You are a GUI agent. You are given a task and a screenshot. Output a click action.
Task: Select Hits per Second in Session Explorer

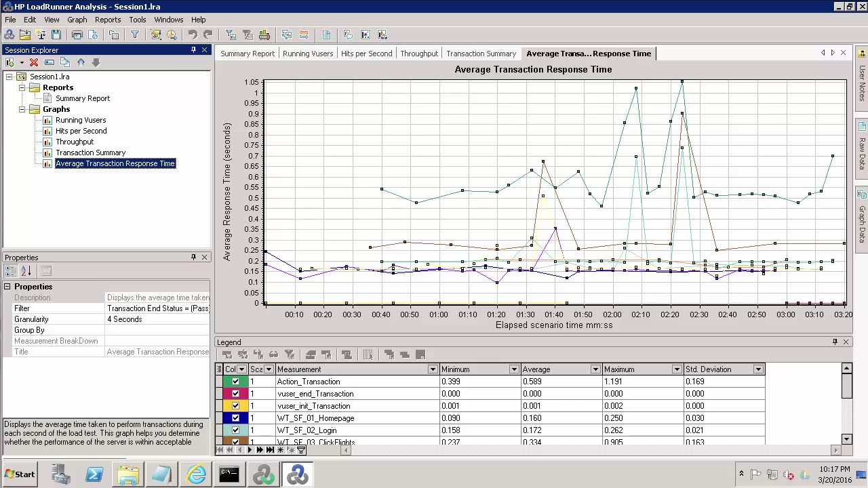tap(81, 131)
